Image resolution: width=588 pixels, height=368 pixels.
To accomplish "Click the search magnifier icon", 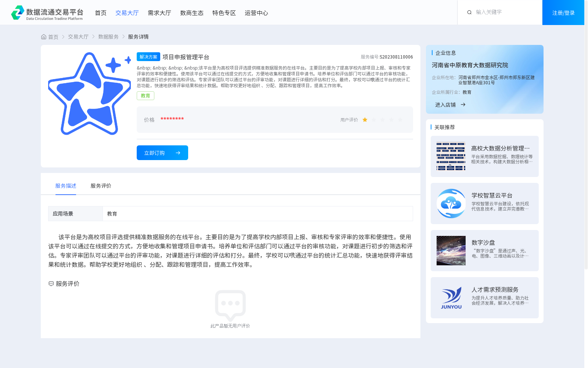I will (x=469, y=13).
